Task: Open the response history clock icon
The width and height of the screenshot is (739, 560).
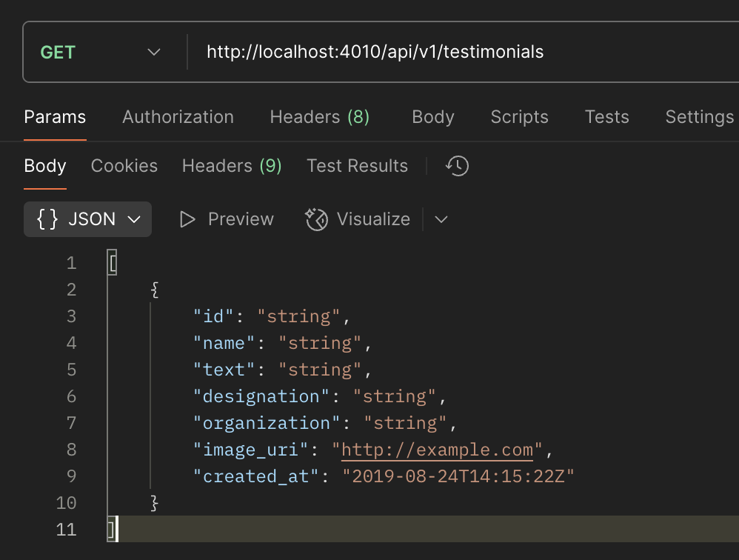Action: tap(457, 166)
